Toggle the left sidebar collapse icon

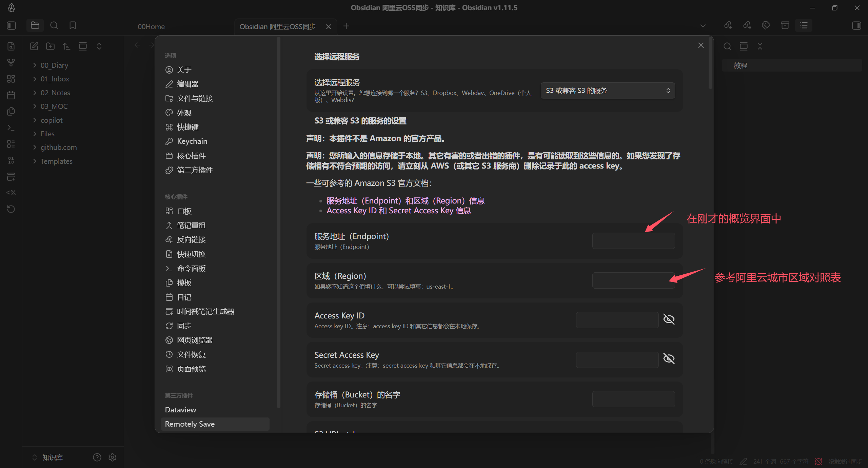coord(11,26)
